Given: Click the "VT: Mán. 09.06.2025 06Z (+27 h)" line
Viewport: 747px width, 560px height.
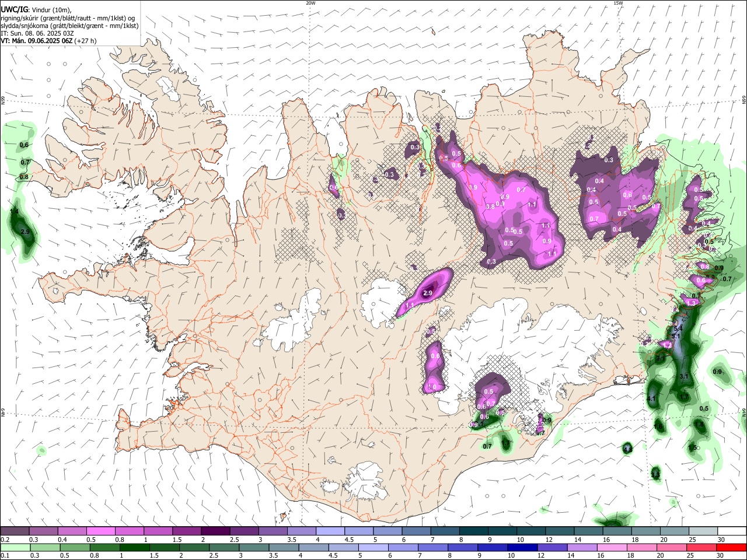Looking at the screenshot, I should [49, 41].
